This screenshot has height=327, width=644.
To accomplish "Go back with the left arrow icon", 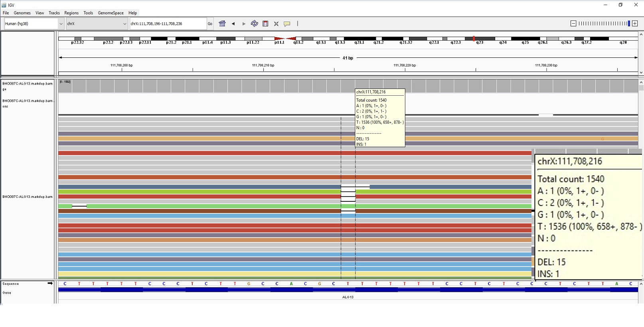I will (233, 24).
